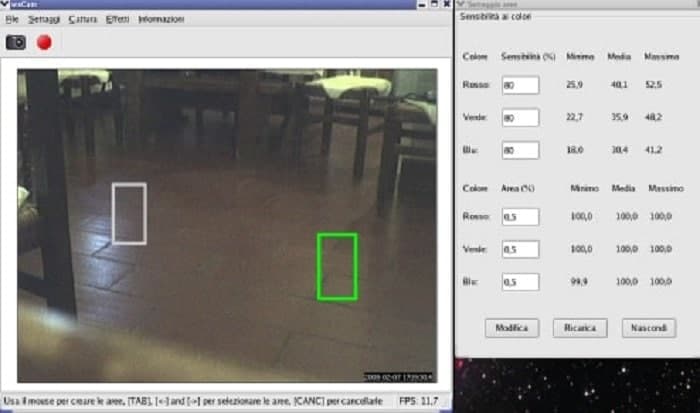Click the Rosso area percentage field
The width and height of the screenshot is (700, 413).
point(520,216)
